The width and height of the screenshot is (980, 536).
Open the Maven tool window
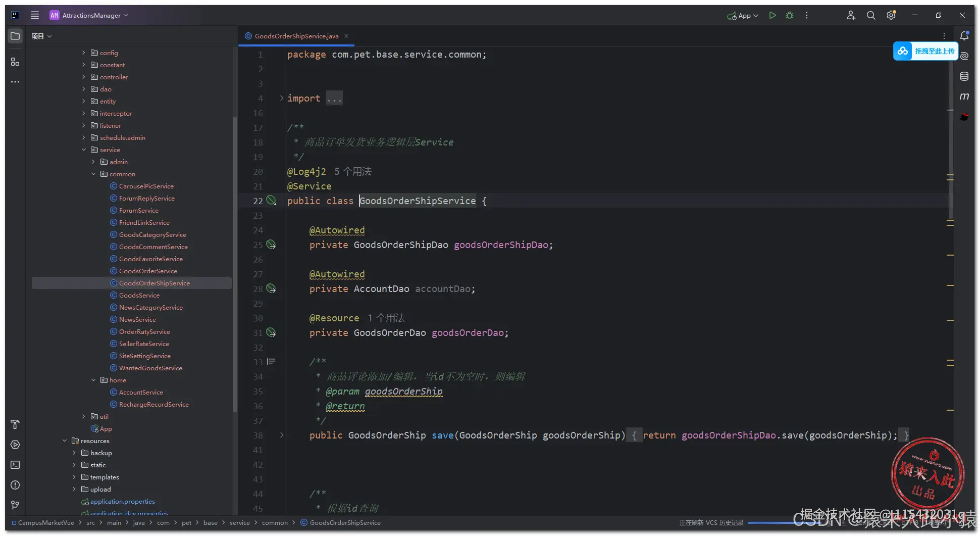point(964,96)
